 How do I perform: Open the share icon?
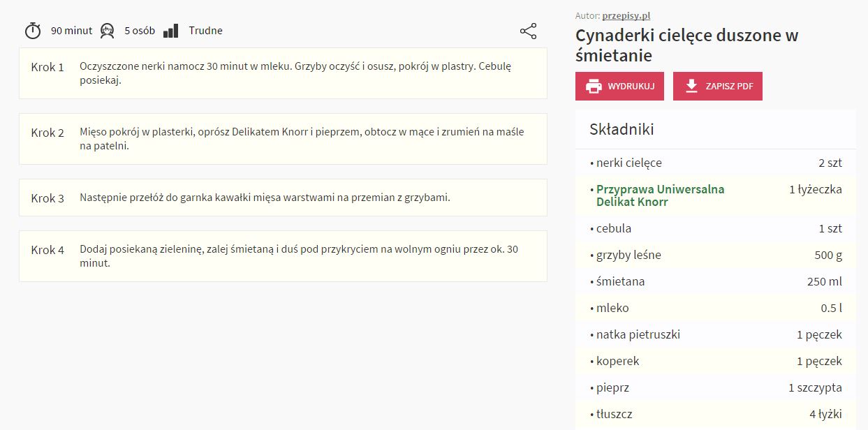[x=529, y=31]
